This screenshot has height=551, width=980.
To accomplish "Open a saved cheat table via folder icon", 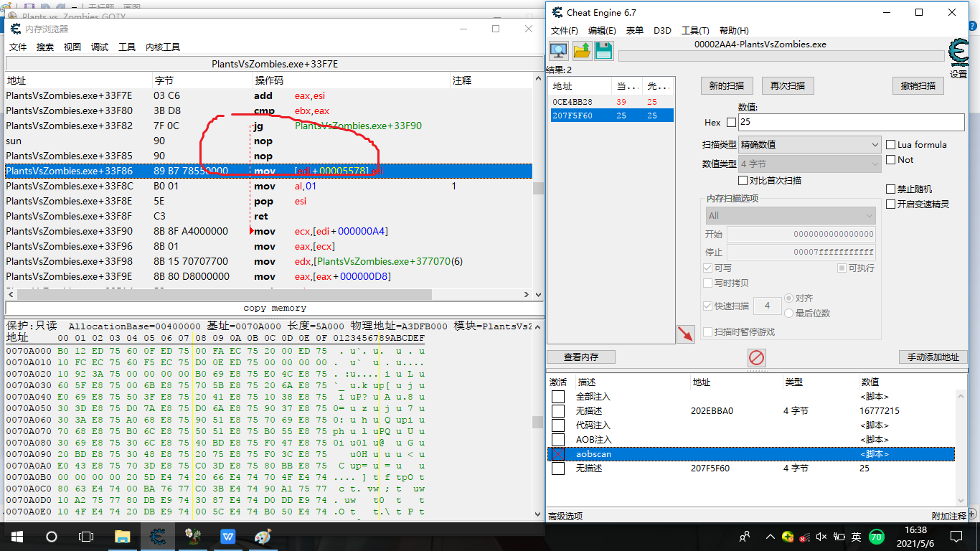I will pyautogui.click(x=581, y=50).
